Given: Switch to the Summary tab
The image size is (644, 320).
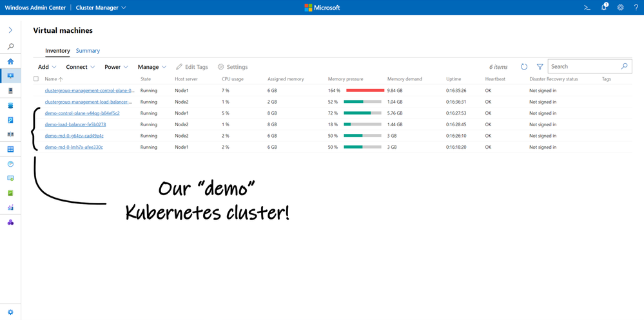Looking at the screenshot, I should (x=88, y=51).
